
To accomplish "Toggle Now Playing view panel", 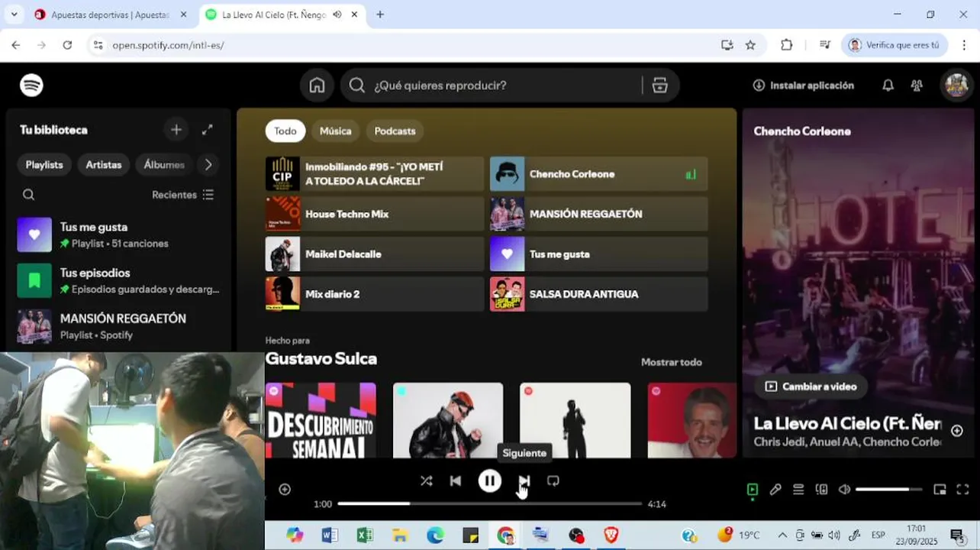I will tap(753, 490).
